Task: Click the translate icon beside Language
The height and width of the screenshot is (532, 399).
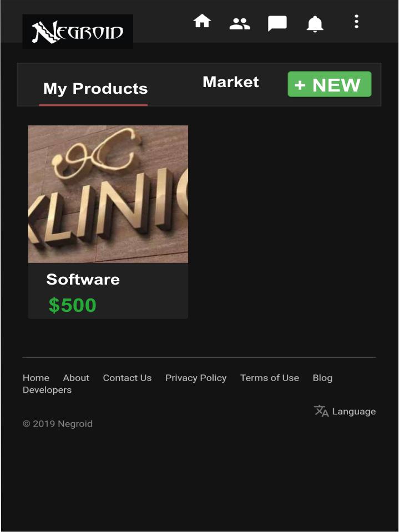Action: 321,411
